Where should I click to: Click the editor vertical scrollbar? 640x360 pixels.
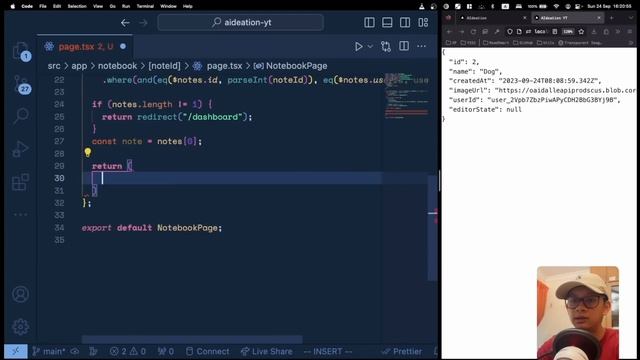[x=433, y=227]
